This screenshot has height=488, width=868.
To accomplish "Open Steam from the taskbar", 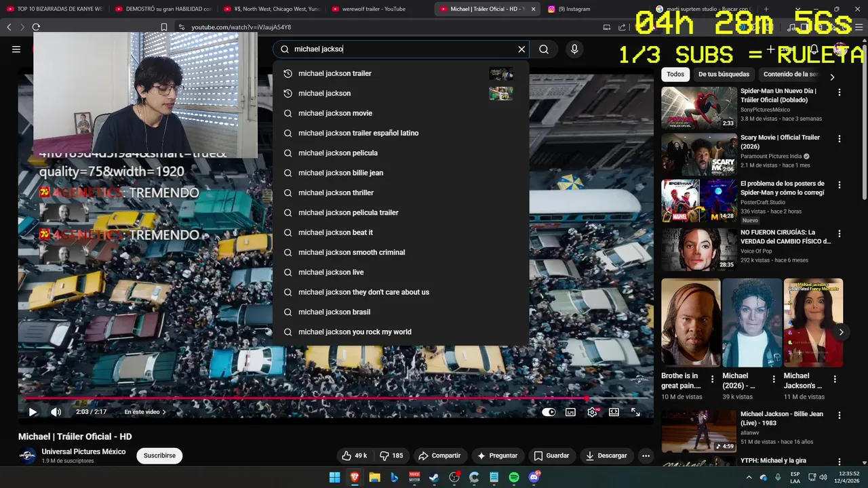I will [x=434, y=477].
